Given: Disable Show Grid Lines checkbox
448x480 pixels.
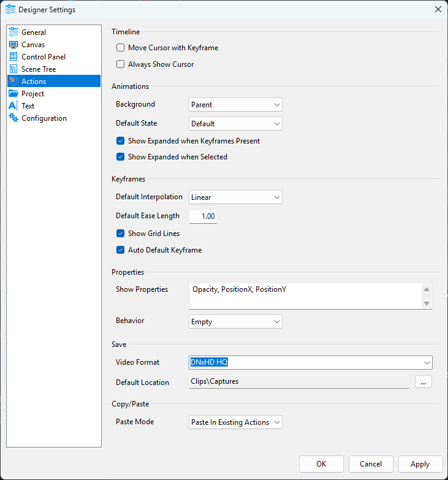Looking at the screenshot, I should [121, 234].
